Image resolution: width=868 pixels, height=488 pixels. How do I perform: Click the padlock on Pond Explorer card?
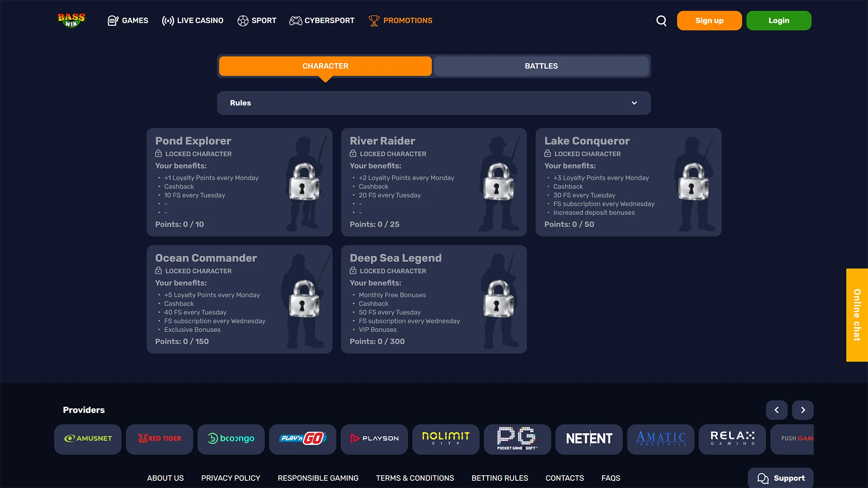click(304, 182)
